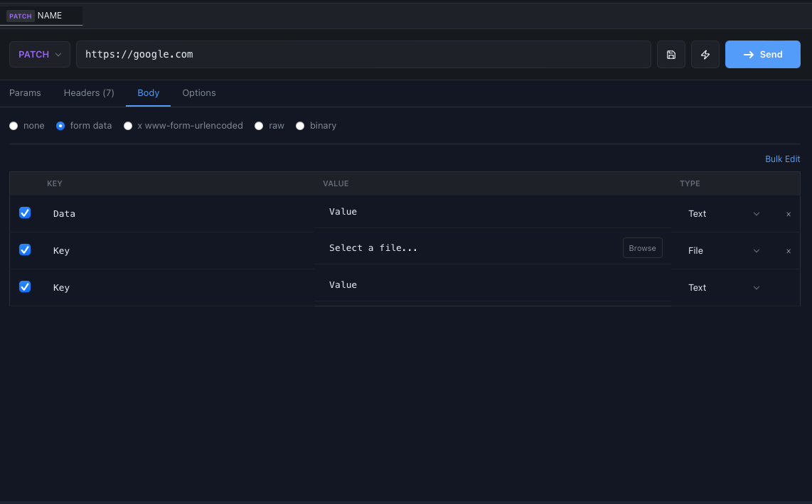
Task: Toggle the last Key row checkbox
Action: click(25, 286)
